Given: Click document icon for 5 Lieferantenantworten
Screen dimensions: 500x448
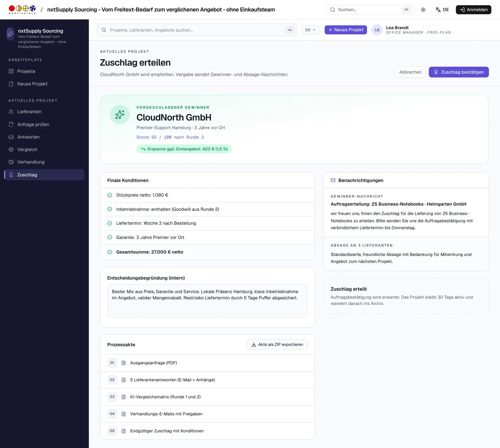Looking at the screenshot, I should click(124, 380).
